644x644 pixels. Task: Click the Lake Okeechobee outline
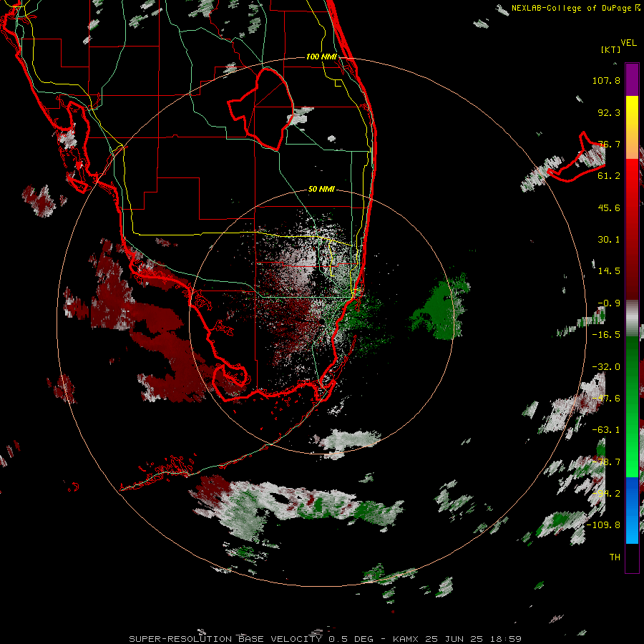click(262, 109)
